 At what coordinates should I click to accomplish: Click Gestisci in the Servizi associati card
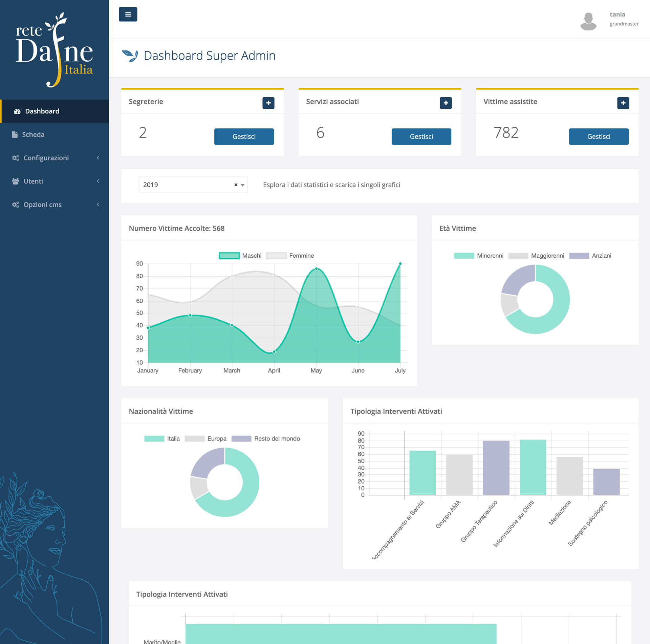tap(421, 136)
